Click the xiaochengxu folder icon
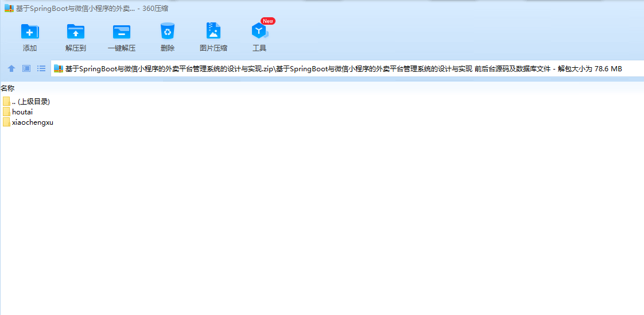 click(6, 122)
